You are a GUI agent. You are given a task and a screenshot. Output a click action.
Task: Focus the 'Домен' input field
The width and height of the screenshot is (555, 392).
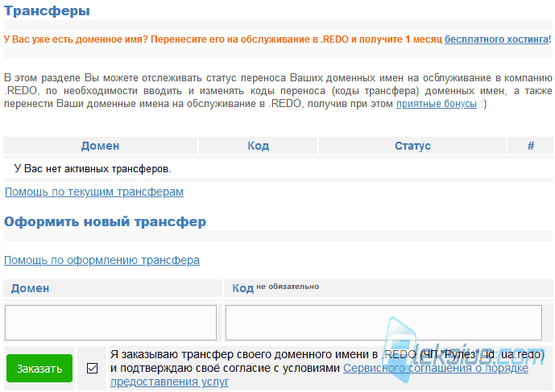coord(110,323)
